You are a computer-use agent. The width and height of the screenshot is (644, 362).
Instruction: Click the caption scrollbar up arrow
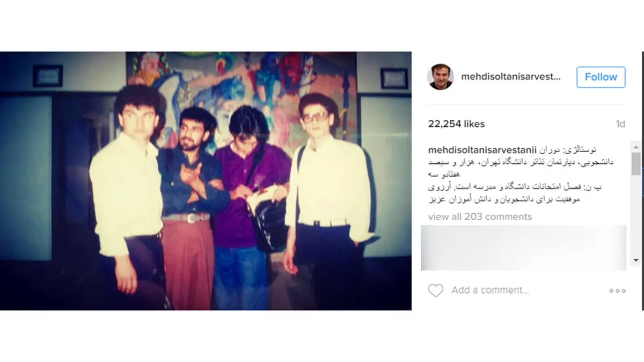pyautogui.click(x=636, y=147)
